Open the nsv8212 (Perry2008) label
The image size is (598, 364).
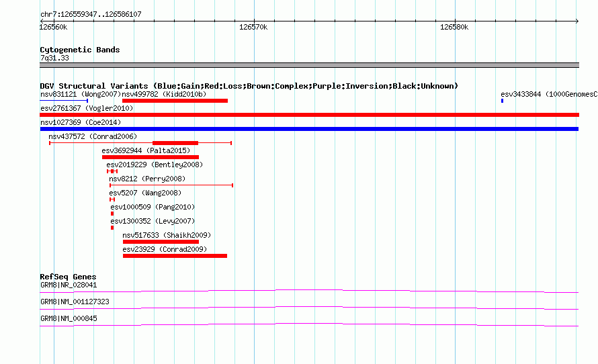pos(147,179)
